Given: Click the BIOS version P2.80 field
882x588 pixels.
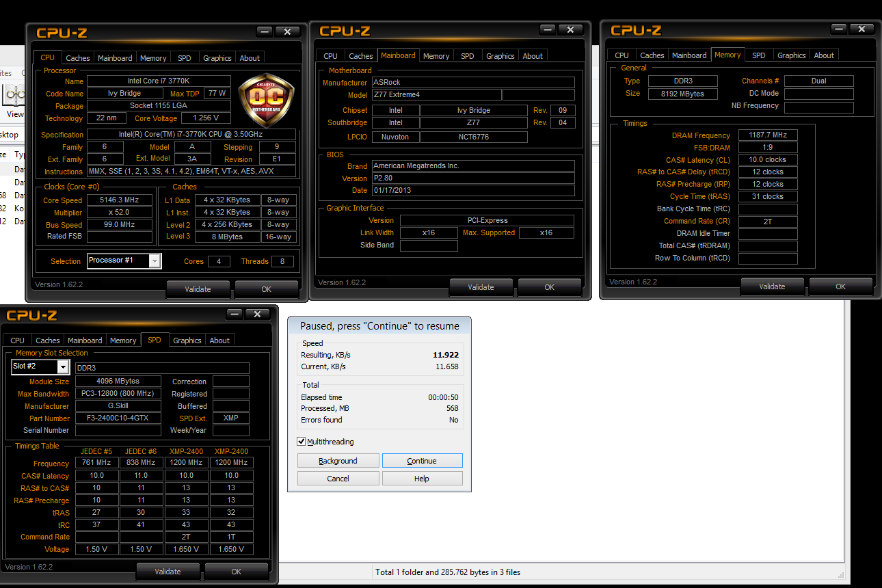Looking at the screenshot, I should click(473, 178).
